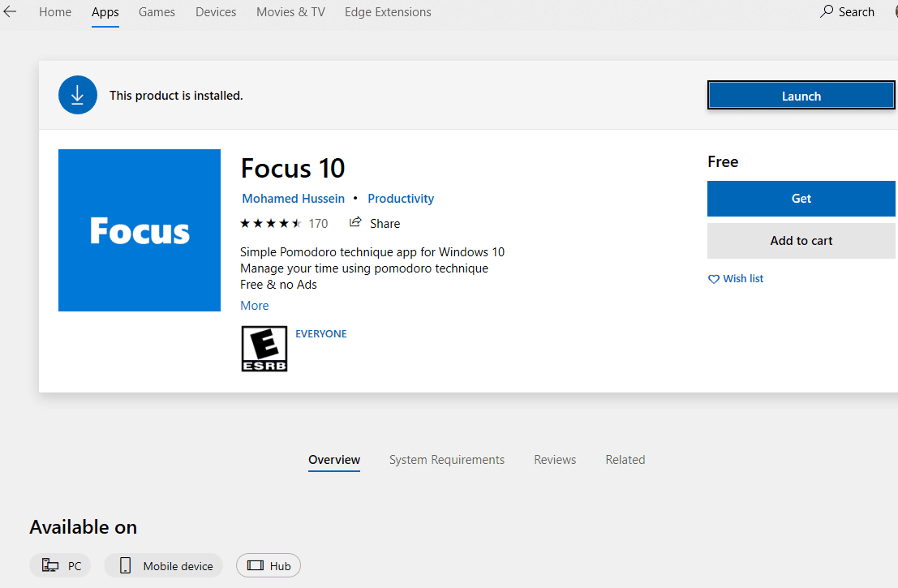Click the Share label
This screenshot has height=588, width=898.
(385, 224)
